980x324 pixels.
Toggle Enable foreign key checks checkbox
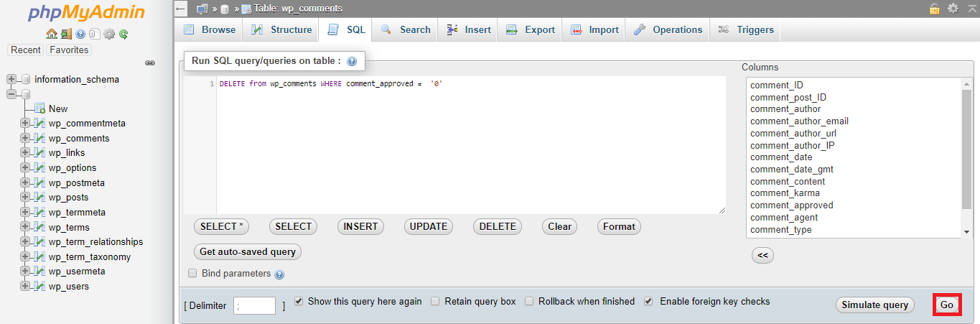coord(649,302)
